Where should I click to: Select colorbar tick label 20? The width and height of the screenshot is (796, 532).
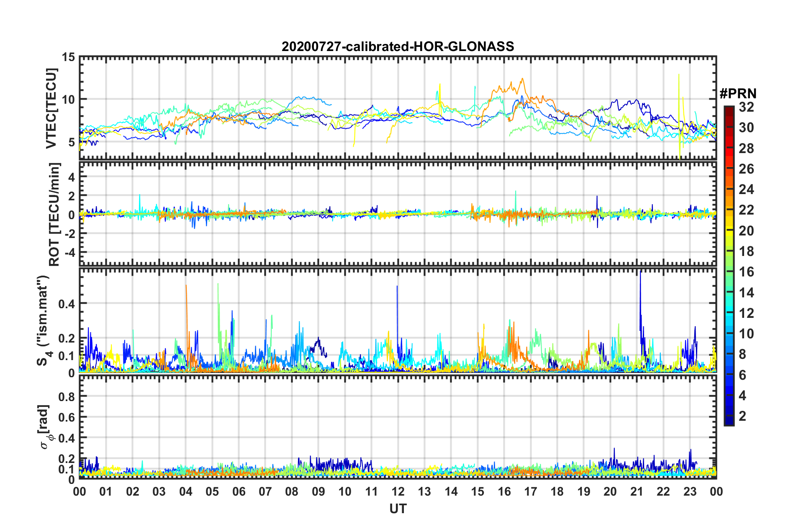tap(746, 230)
